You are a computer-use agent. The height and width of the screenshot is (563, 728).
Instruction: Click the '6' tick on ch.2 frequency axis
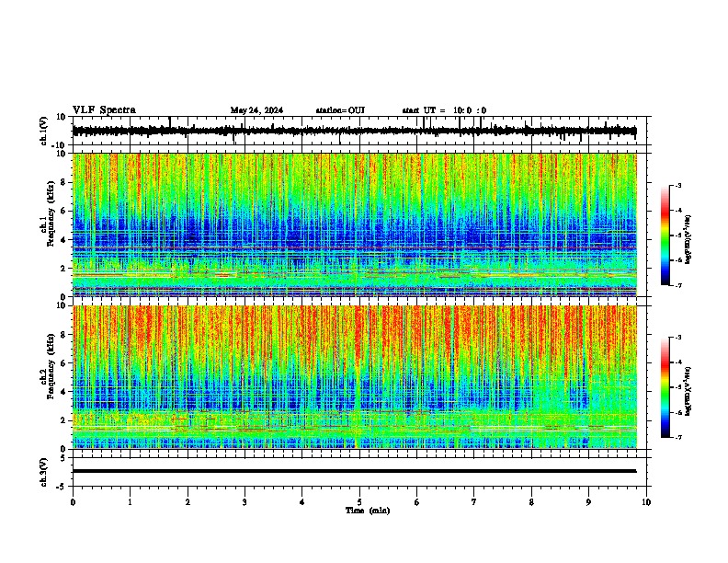[63, 362]
